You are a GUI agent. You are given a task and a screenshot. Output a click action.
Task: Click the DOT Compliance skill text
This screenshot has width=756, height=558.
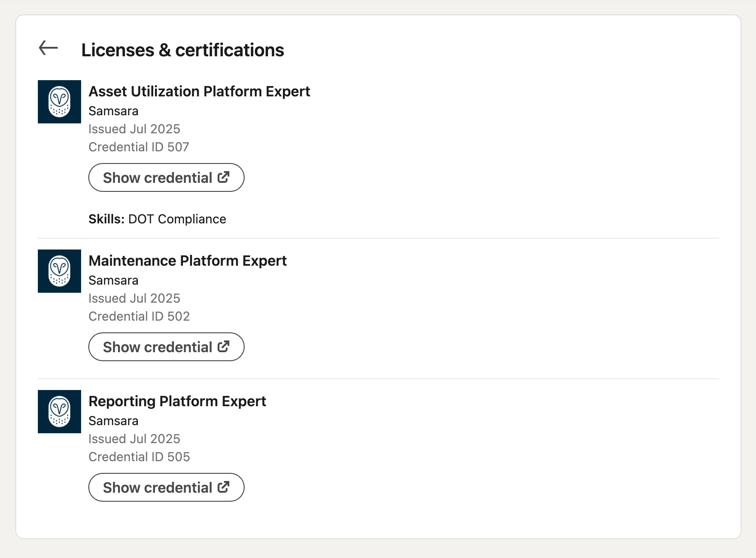coord(177,219)
